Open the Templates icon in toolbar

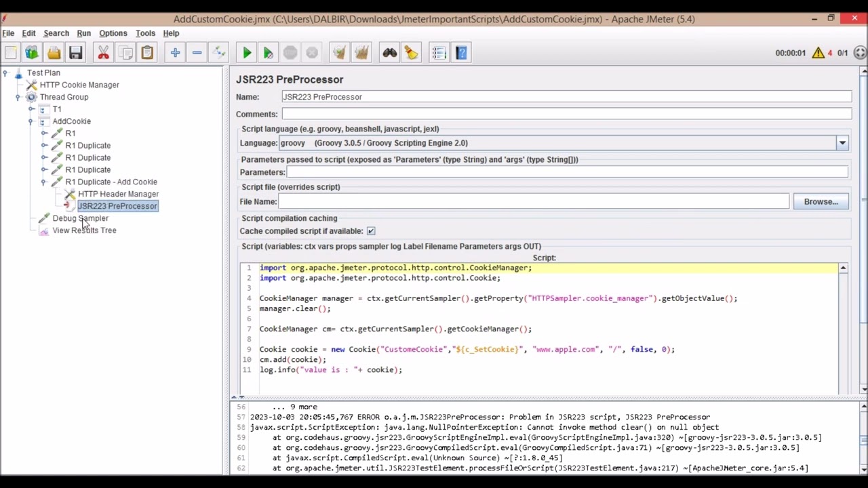tap(32, 53)
